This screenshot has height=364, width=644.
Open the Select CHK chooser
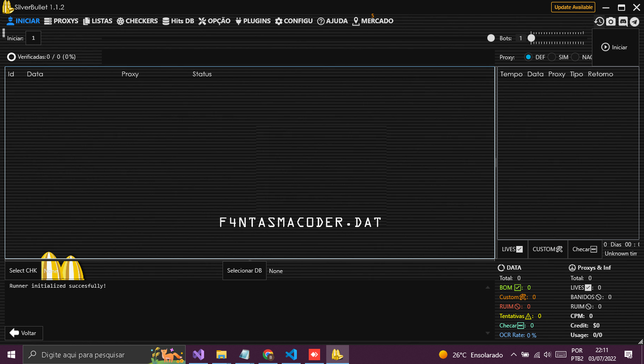coord(22,270)
